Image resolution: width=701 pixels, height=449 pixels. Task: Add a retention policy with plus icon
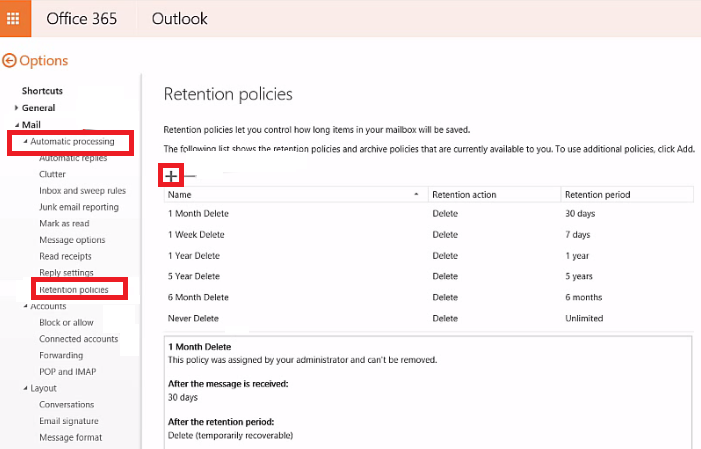click(x=171, y=176)
